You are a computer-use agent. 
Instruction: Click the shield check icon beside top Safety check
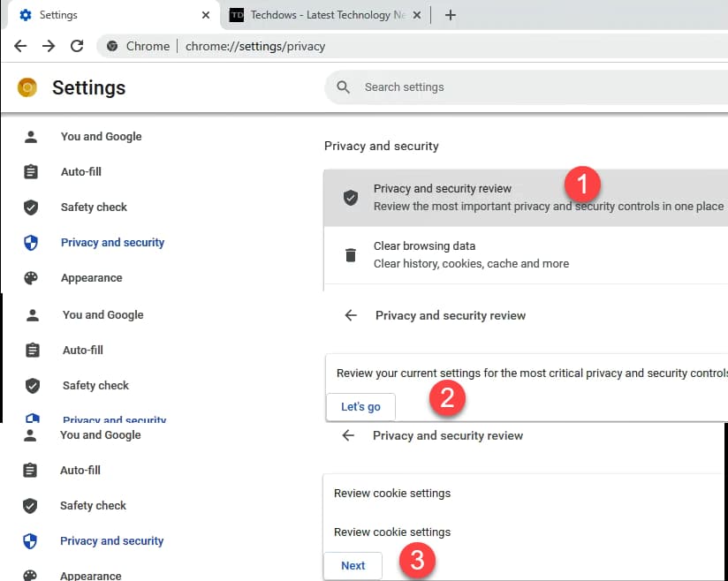tap(31, 207)
